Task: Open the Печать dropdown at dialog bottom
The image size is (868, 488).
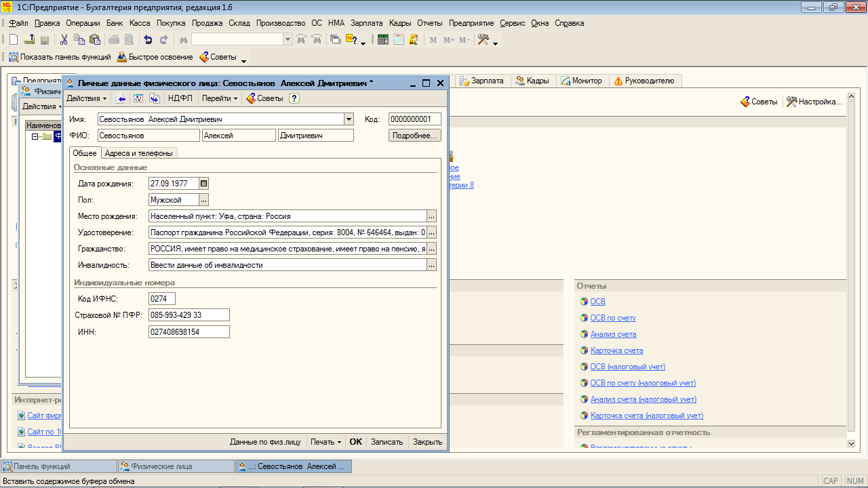Action: pos(326,442)
